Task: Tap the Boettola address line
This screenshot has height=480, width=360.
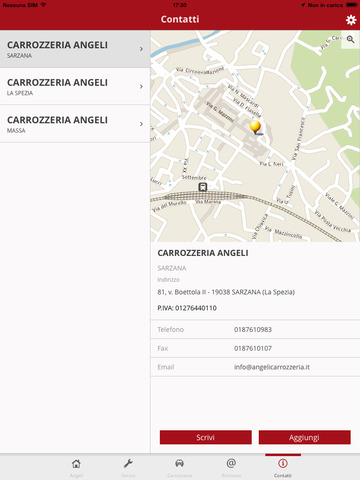Action: (x=226, y=292)
